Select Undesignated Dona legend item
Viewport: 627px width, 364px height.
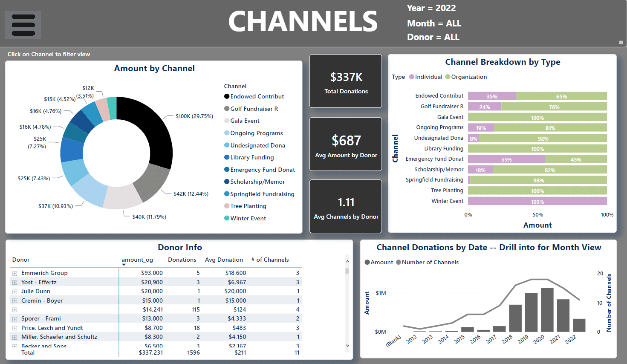tap(255, 145)
